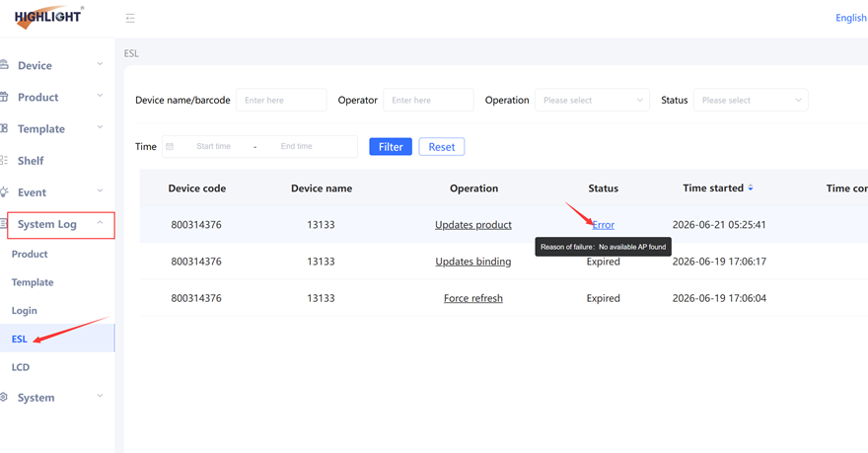The width and height of the screenshot is (868, 453).
Task: Open Login log under System Log
Action: [25, 311]
